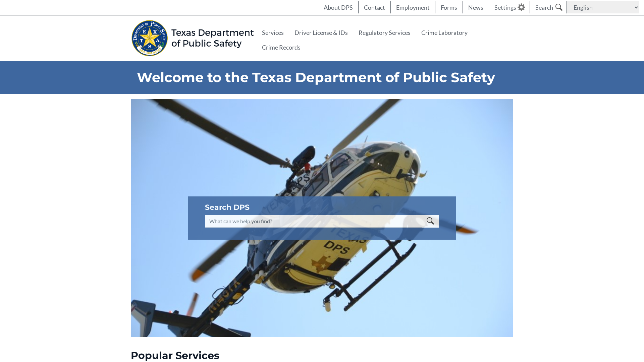The height and width of the screenshot is (362, 644).
Task: Open the News link
Action: (476, 7)
